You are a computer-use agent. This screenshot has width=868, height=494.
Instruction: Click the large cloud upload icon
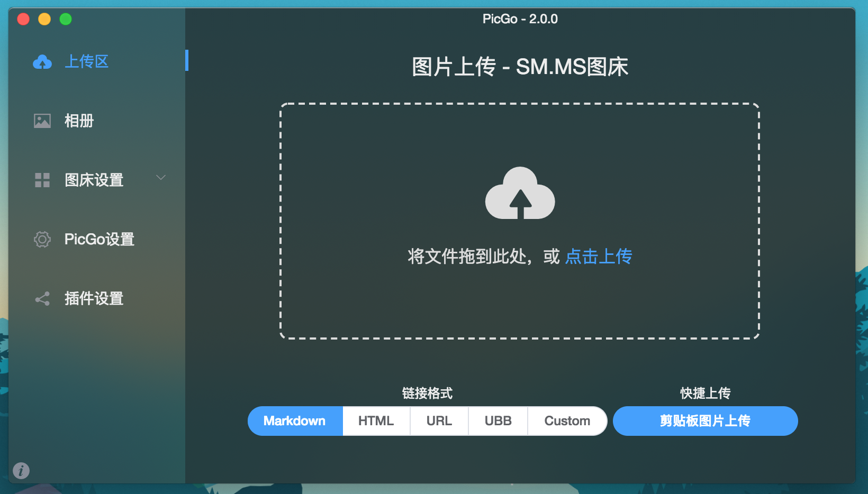tap(520, 194)
